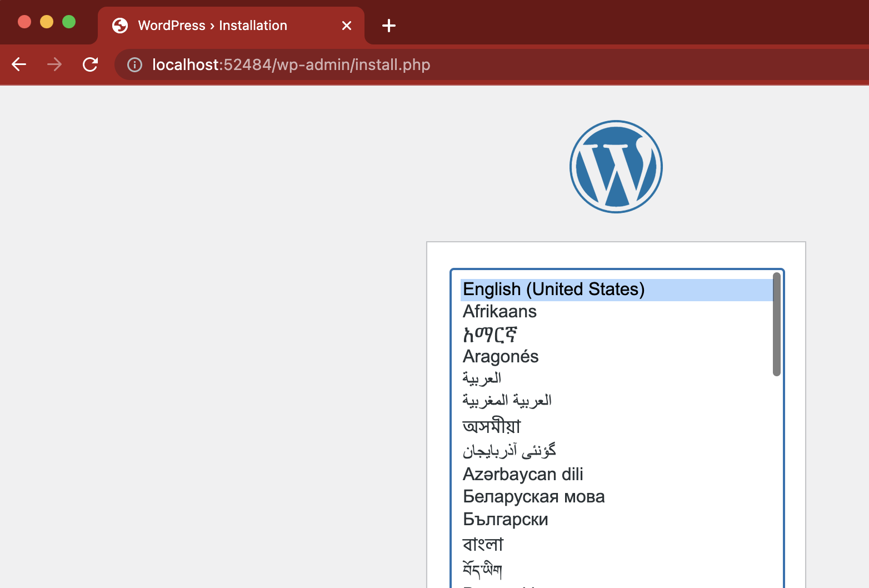Click the yellow minimize window button
Viewport: 869px width, 588px height.
[47, 22]
